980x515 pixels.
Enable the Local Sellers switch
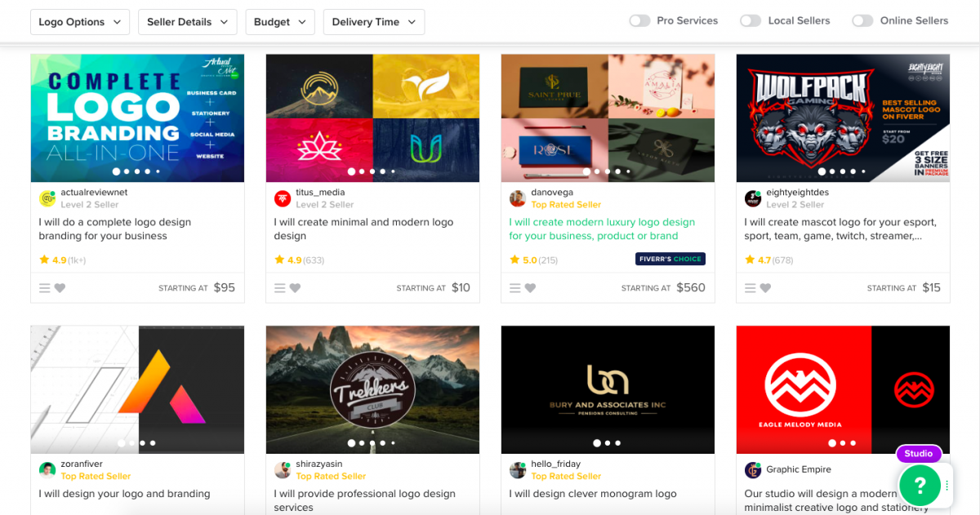click(751, 20)
